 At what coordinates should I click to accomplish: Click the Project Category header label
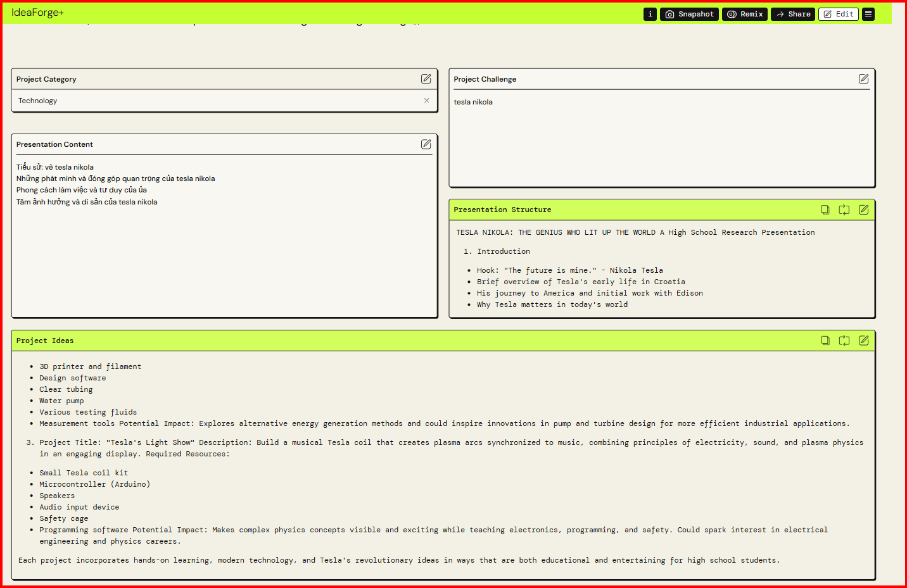(46, 79)
